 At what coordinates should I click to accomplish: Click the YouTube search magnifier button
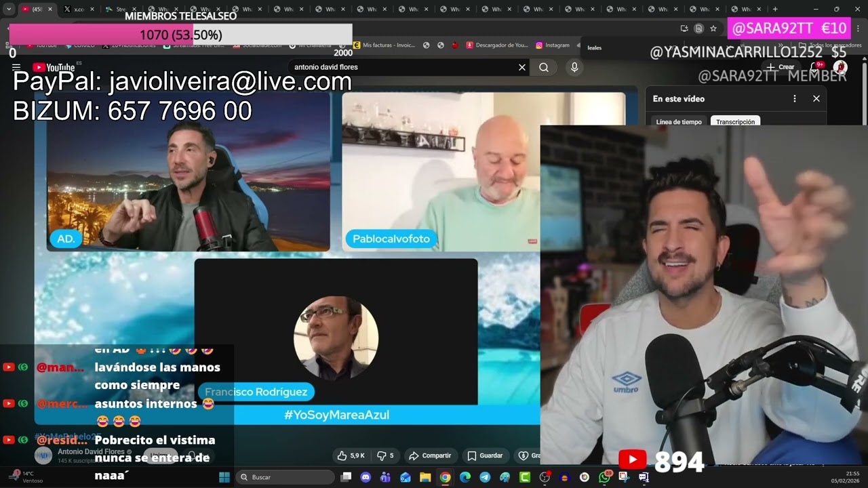pyautogui.click(x=544, y=67)
